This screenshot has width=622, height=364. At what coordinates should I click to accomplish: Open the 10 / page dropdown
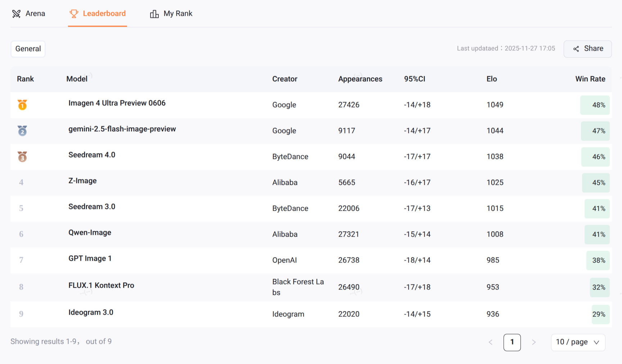pyautogui.click(x=578, y=342)
